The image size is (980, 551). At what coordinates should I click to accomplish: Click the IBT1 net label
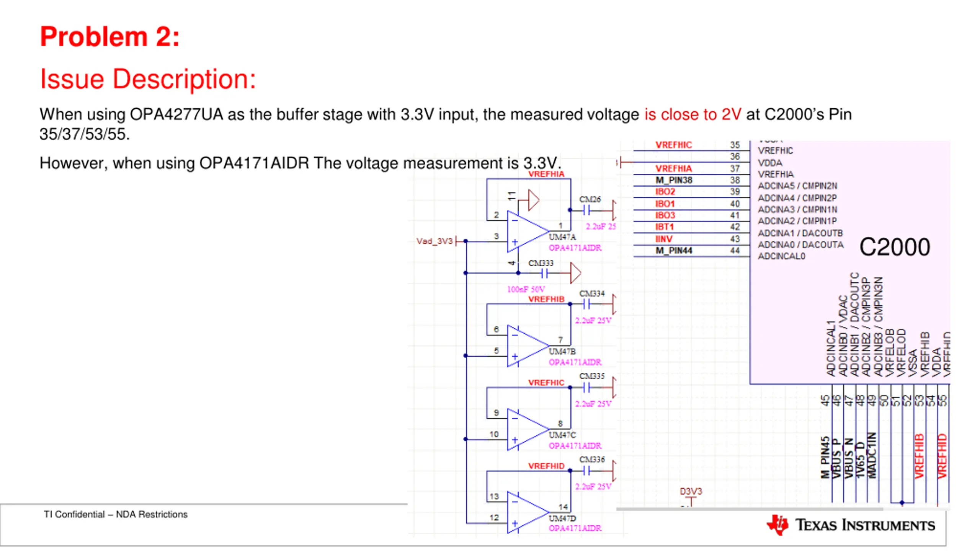[664, 227]
